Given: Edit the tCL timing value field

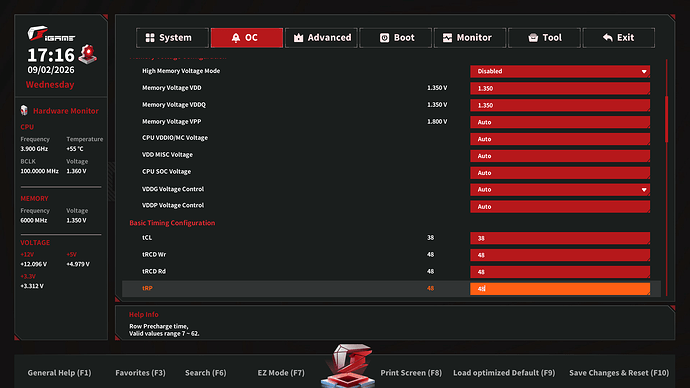Looking at the screenshot, I should (560, 238).
